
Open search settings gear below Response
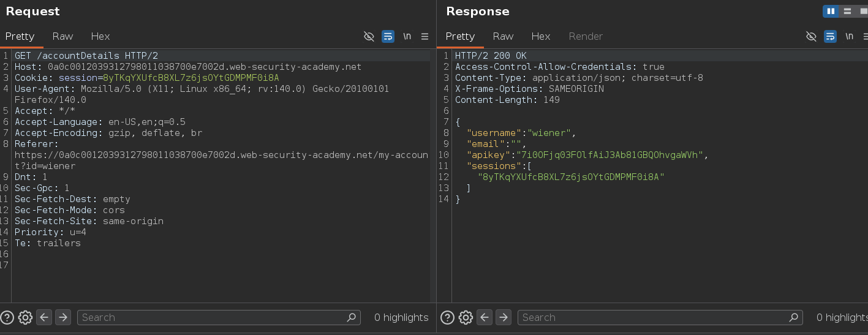pyautogui.click(x=466, y=317)
